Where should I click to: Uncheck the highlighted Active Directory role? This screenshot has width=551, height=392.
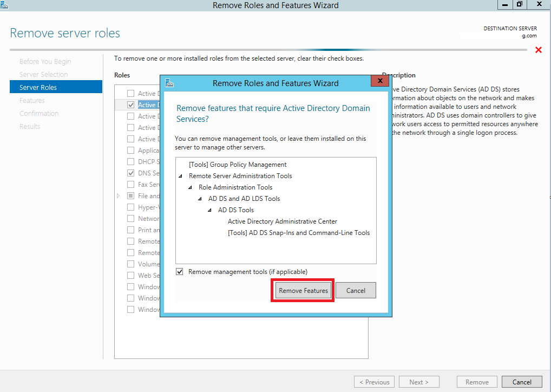(x=130, y=104)
